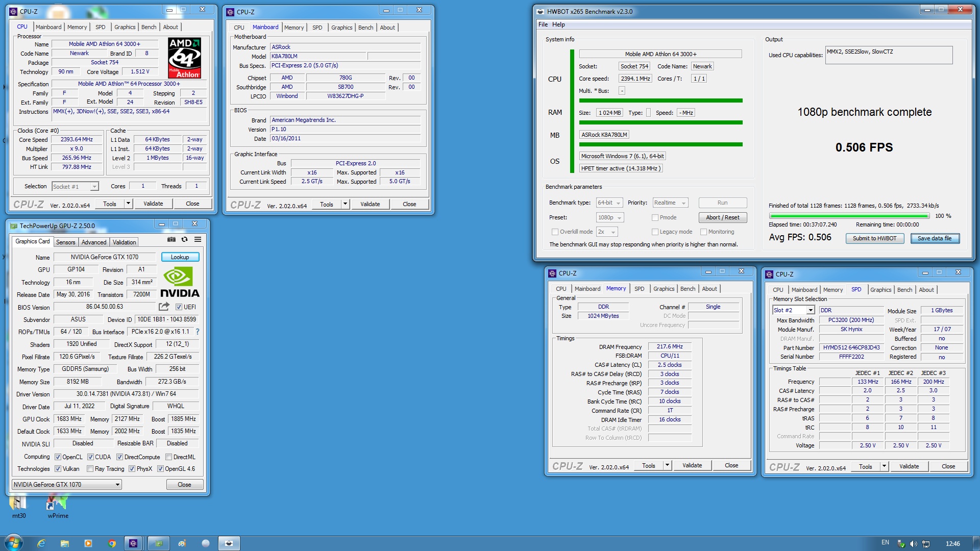This screenshot has height=551, width=980.
Task: Switch to the Sensors tab in GPU-Z
Action: [65, 242]
